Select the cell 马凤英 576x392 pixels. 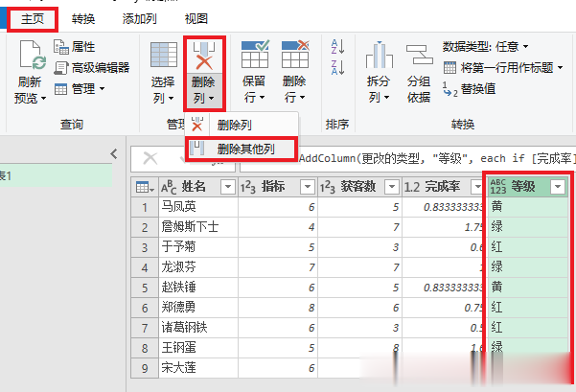click(x=198, y=207)
